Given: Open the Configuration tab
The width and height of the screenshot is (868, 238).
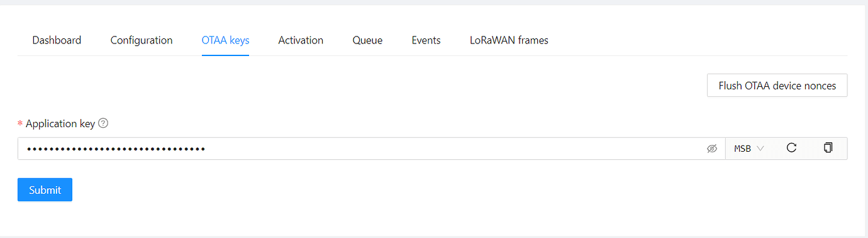Looking at the screenshot, I should tap(142, 40).
